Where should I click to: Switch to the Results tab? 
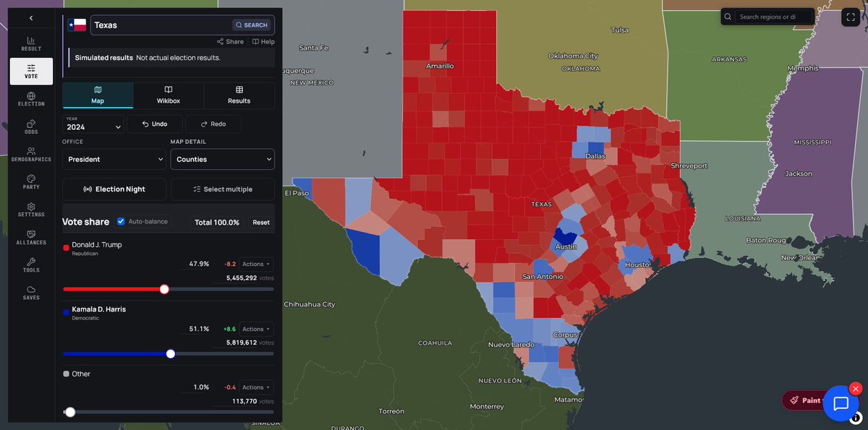(239, 95)
